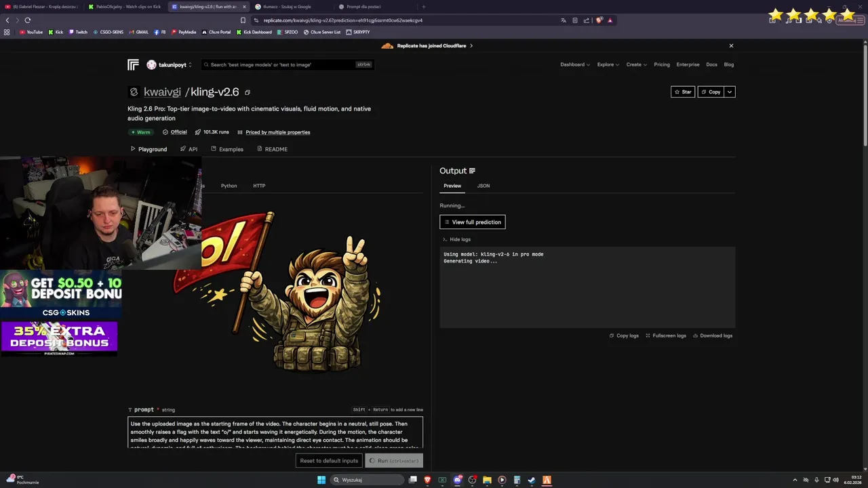
Task: Open the kwaivgi owner link
Action: pos(162,92)
